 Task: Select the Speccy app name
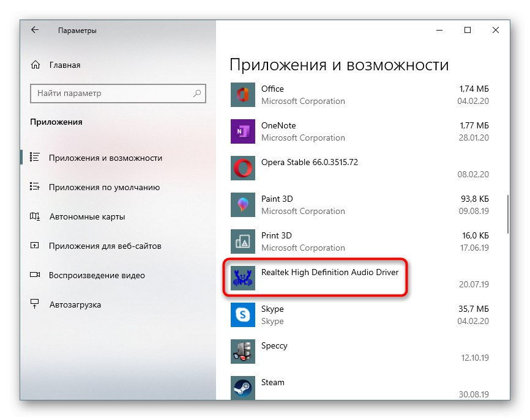[x=274, y=346]
